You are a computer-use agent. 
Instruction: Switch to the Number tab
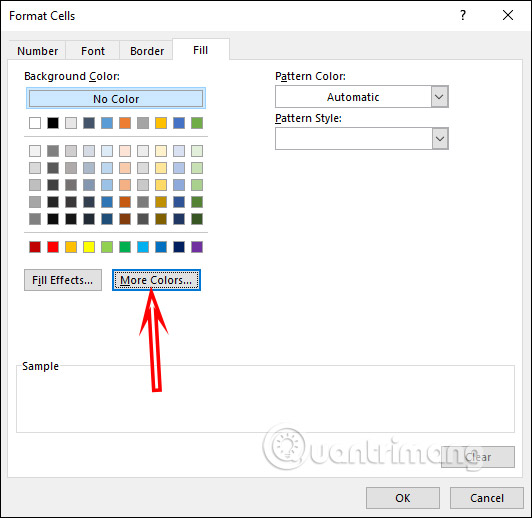[x=38, y=51]
